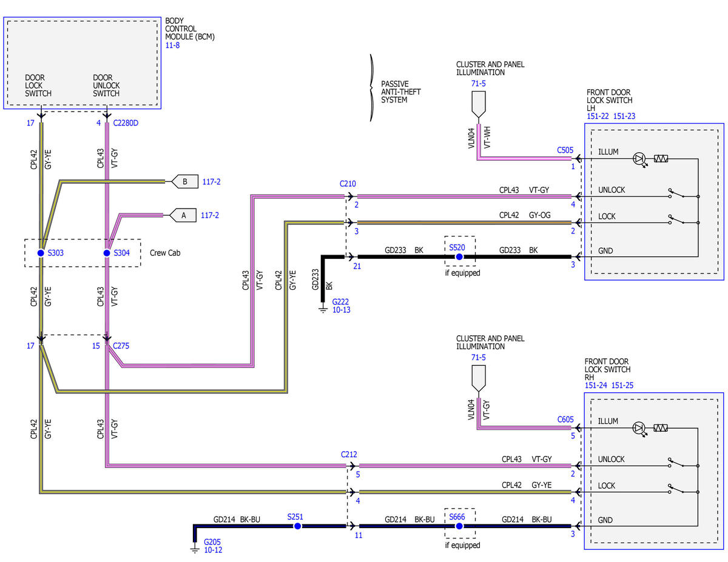Image resolution: width=728 pixels, height=562 pixels.
Task: Follow the 151-23 page link
Action: (x=624, y=116)
